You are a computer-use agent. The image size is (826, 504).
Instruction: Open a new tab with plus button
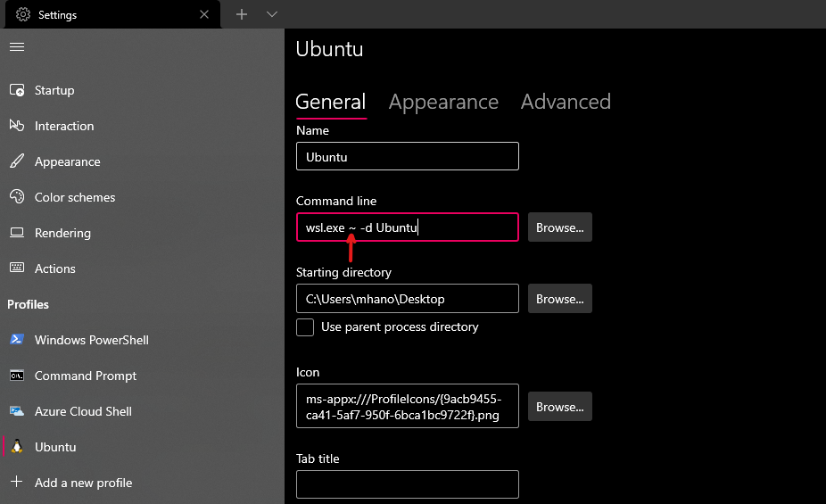(x=241, y=14)
